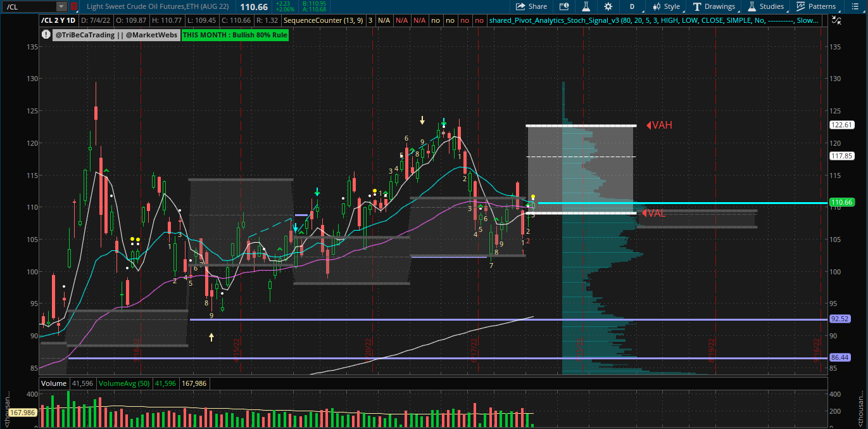Click the 110.66 last price in header
Viewport: 868px width, 429px height.
tap(254, 6)
